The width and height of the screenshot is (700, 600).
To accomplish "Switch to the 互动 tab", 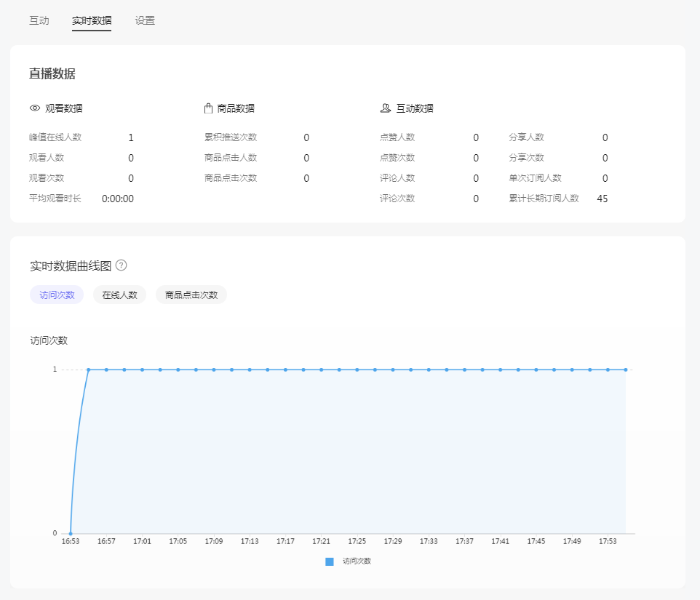I will pyautogui.click(x=39, y=20).
